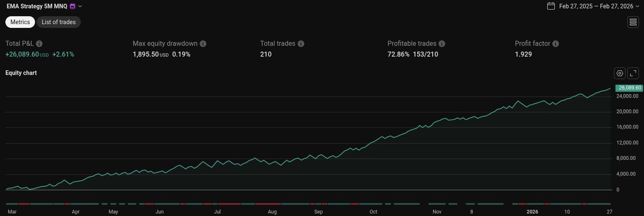Image resolution: width=644 pixels, height=216 pixels.
Task: Click the 26,089.60 price label on chart axis
Action: (629, 88)
